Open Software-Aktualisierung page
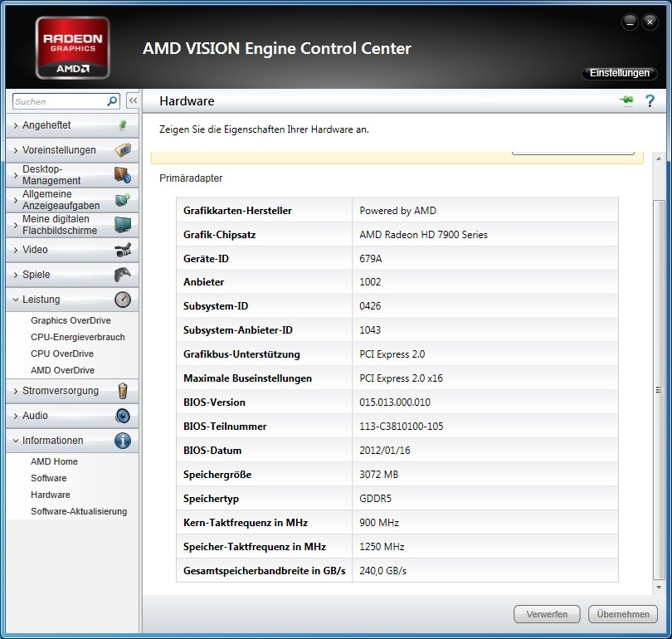 pos(79,511)
